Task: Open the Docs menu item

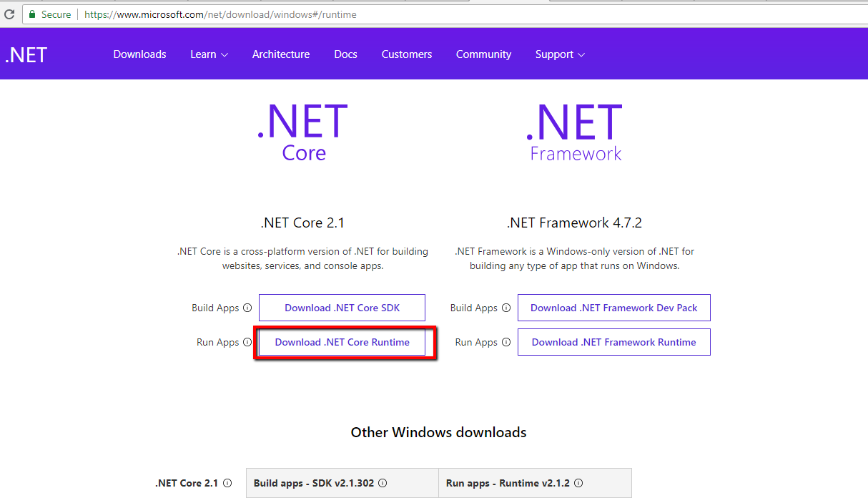Action: point(345,54)
